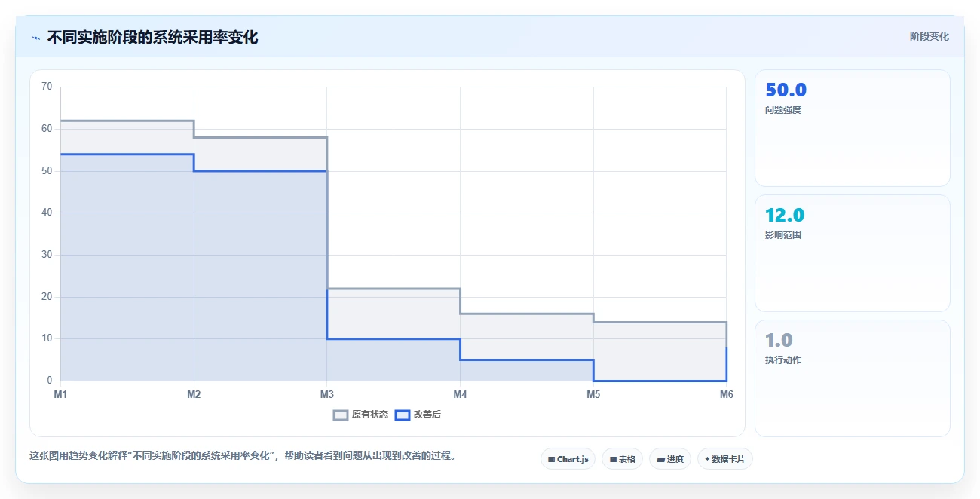Open the 执行动作 card showing 1.0
Viewport: 980px width, 499px height.
pyautogui.click(x=853, y=378)
